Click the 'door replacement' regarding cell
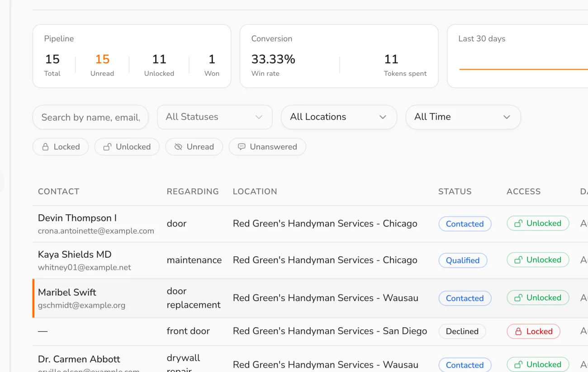The height and width of the screenshot is (372, 588). (194, 298)
